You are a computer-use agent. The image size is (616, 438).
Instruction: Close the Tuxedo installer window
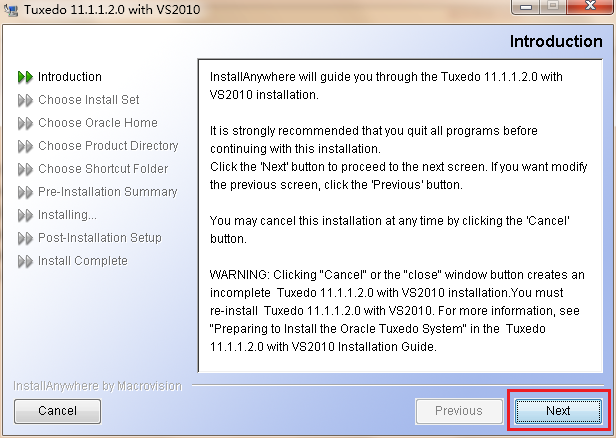pos(589,9)
